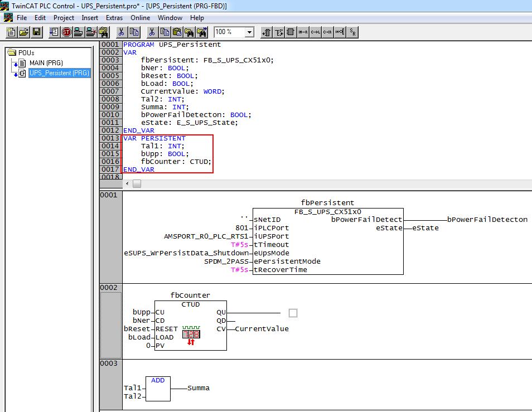Select the FB_S_UPS_CX51x0 block title
532x412 pixels.
point(328,212)
